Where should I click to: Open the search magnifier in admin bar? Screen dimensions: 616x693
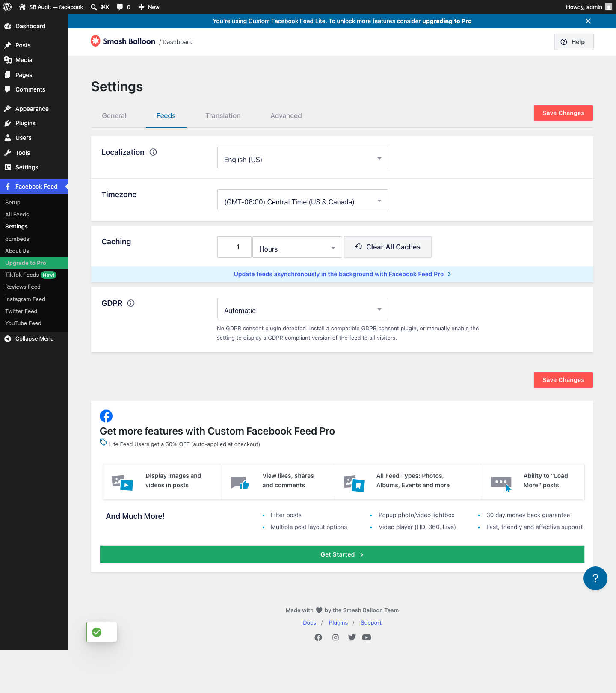[94, 7]
